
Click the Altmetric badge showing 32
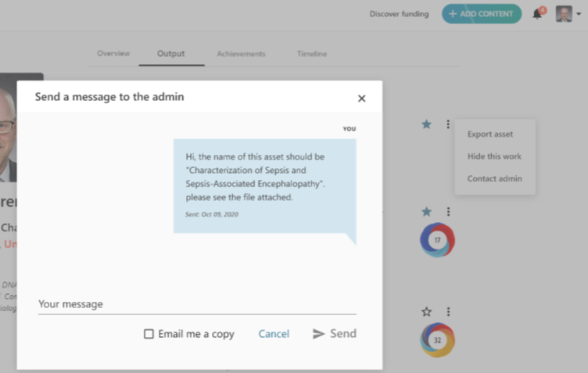[437, 340]
